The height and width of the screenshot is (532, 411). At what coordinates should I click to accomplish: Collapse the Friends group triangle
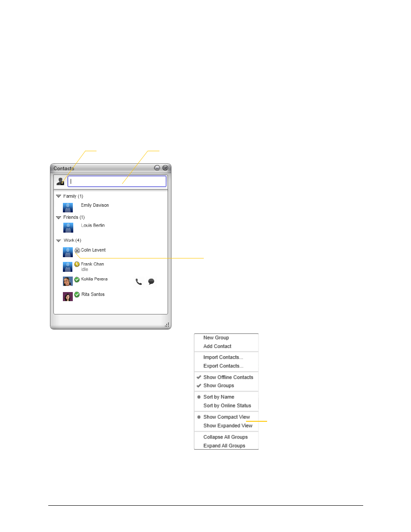(x=59, y=218)
